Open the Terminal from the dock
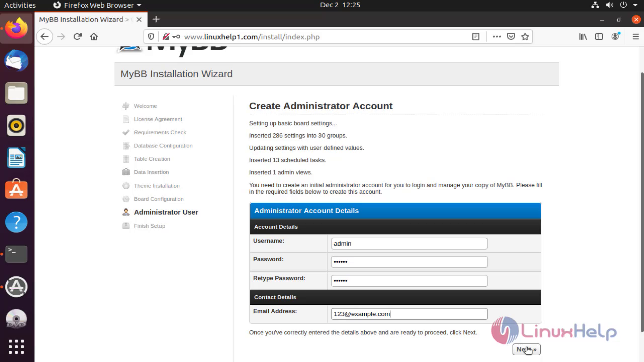This screenshot has width=644, height=362. [17, 254]
